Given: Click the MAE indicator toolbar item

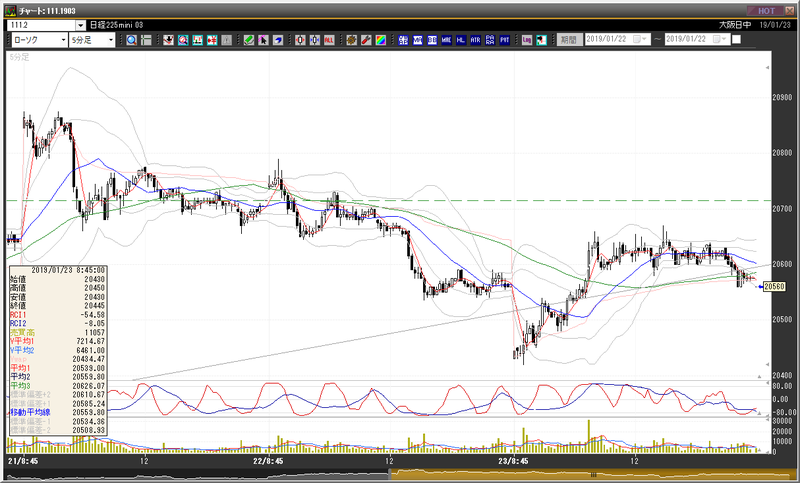Looking at the screenshot, I should (x=446, y=40).
